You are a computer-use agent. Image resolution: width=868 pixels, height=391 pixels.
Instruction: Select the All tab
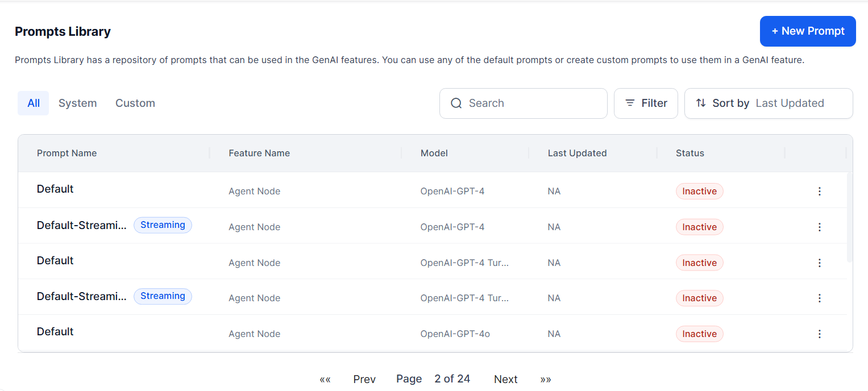34,103
